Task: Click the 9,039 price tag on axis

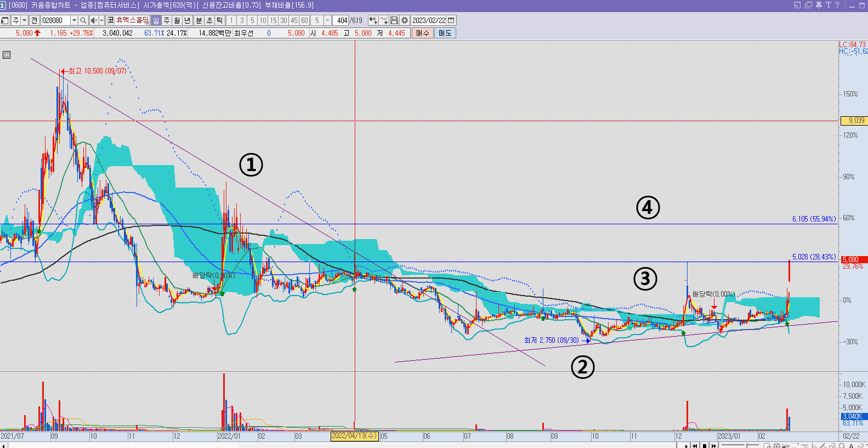Action: click(x=854, y=121)
